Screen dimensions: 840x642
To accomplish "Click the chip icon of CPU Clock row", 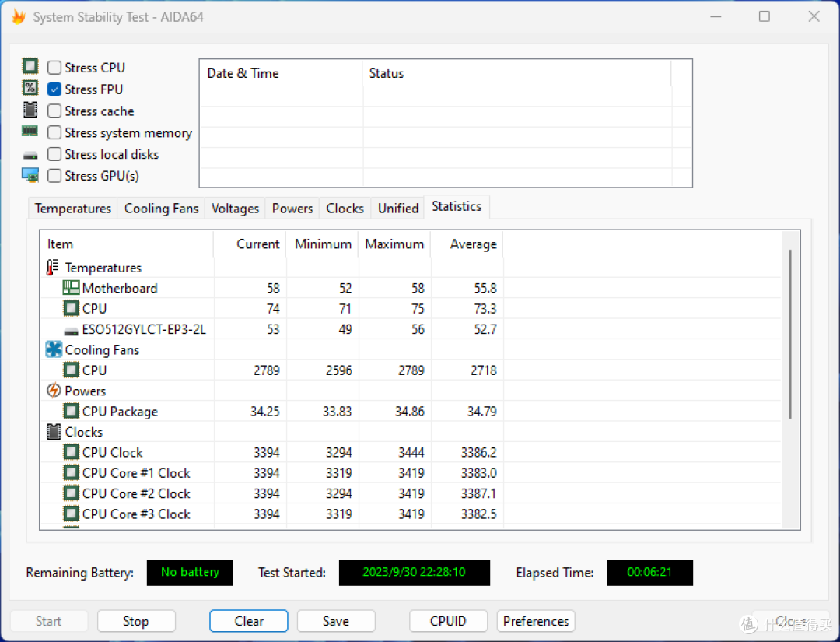I will point(72,452).
